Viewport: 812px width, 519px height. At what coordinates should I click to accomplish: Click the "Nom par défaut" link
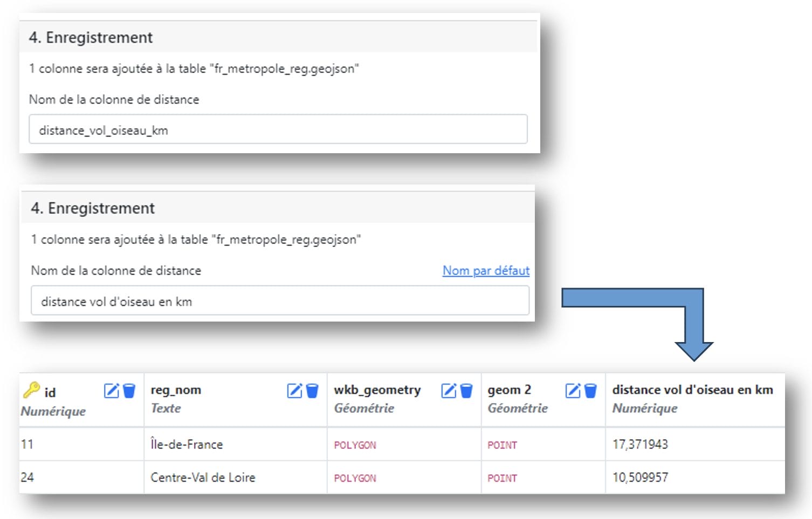tap(486, 270)
